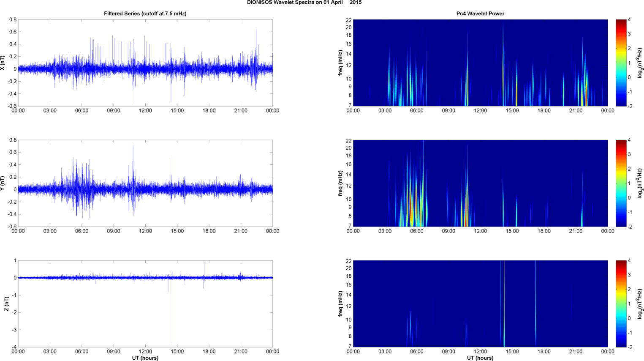This screenshot has height=361, width=644.
Task: Click the log2(nT²/Hz) label beside middle colorbar
Action: point(640,183)
